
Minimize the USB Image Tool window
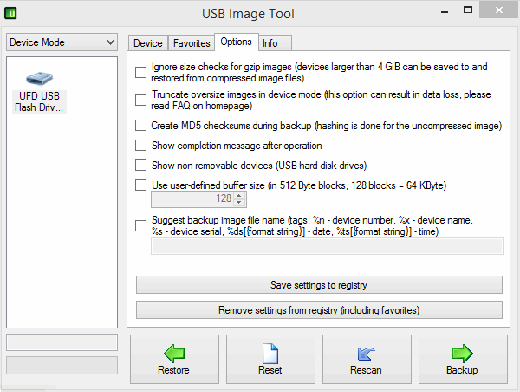pos(444,11)
